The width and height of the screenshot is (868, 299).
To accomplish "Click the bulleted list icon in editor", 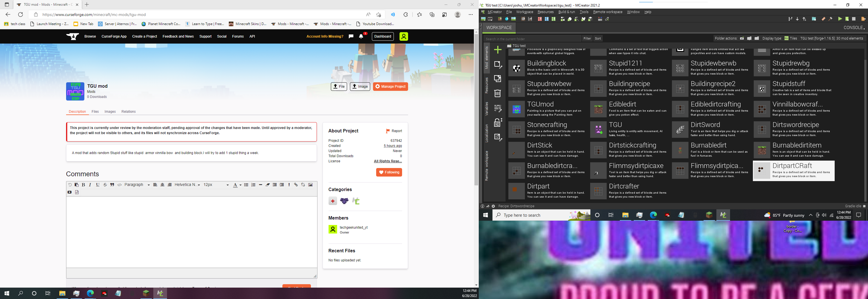I will point(246,185).
